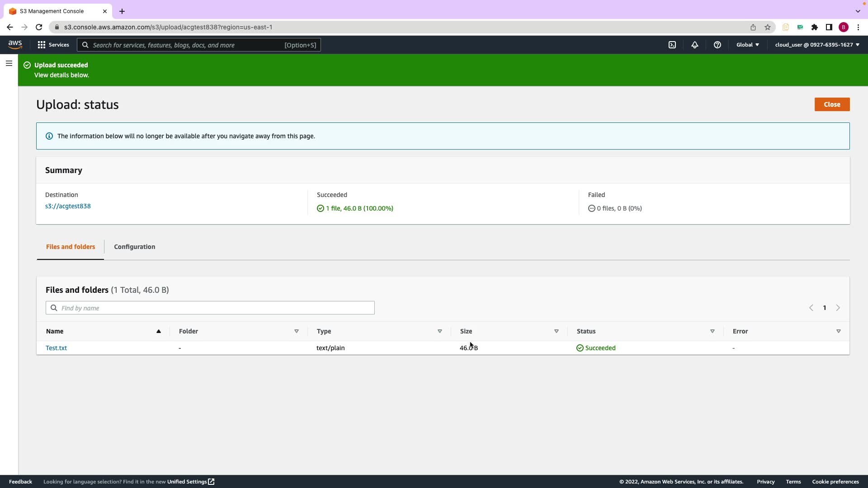This screenshot has height=488, width=868.
Task: Select the Files and folders tab
Action: (x=71, y=247)
